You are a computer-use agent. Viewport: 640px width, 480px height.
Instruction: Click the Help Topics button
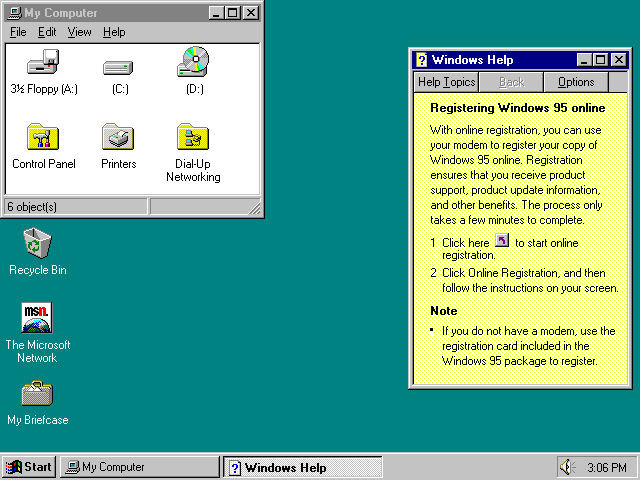click(447, 82)
